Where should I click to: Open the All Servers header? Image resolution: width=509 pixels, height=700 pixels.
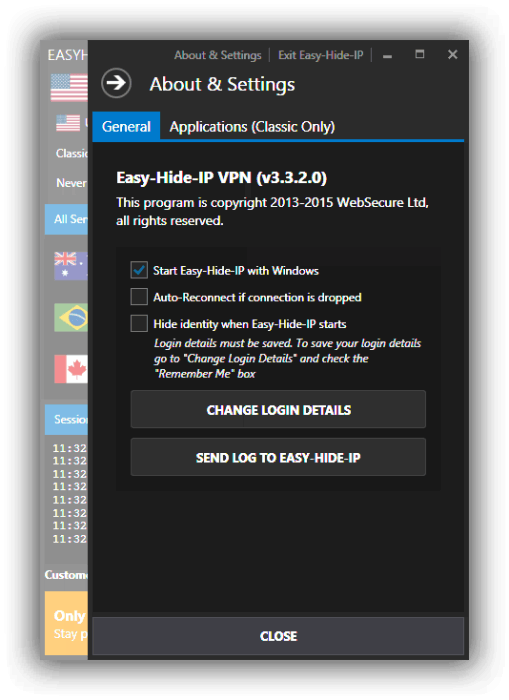pyautogui.click(x=66, y=219)
